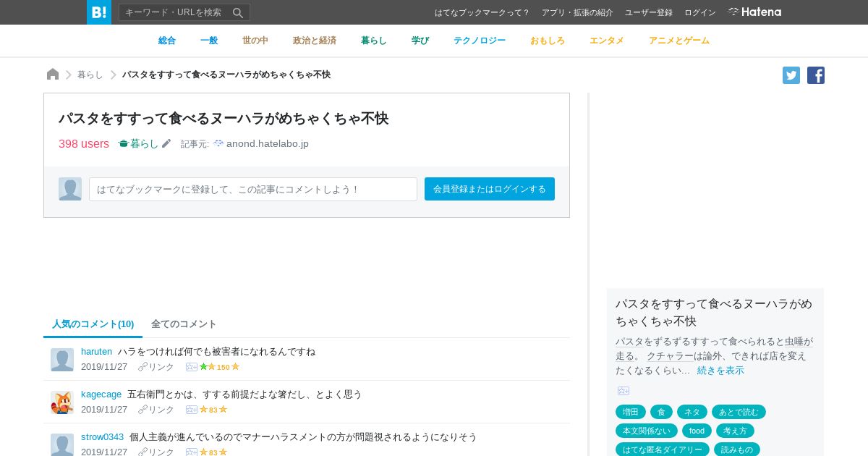
Task: Click the 暮らし breadcrumb link
Action: [x=90, y=75]
